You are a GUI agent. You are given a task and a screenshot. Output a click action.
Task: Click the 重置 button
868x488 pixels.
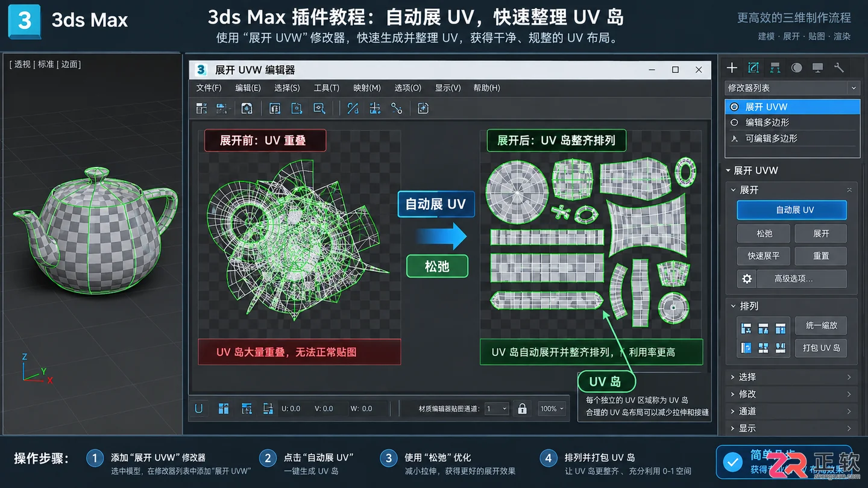coord(821,256)
